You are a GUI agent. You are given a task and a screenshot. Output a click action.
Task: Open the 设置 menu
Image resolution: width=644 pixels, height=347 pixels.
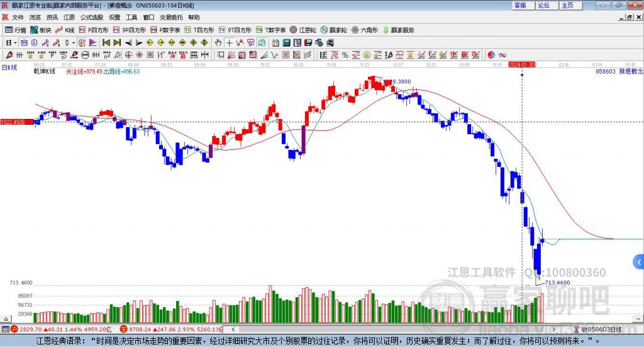click(114, 17)
